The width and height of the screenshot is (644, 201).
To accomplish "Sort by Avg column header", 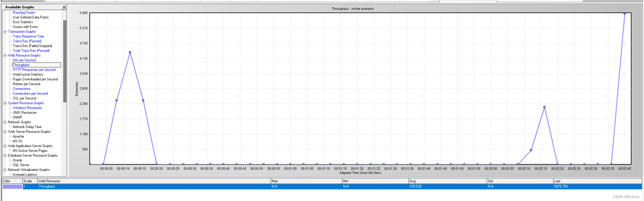I will (x=448, y=181).
